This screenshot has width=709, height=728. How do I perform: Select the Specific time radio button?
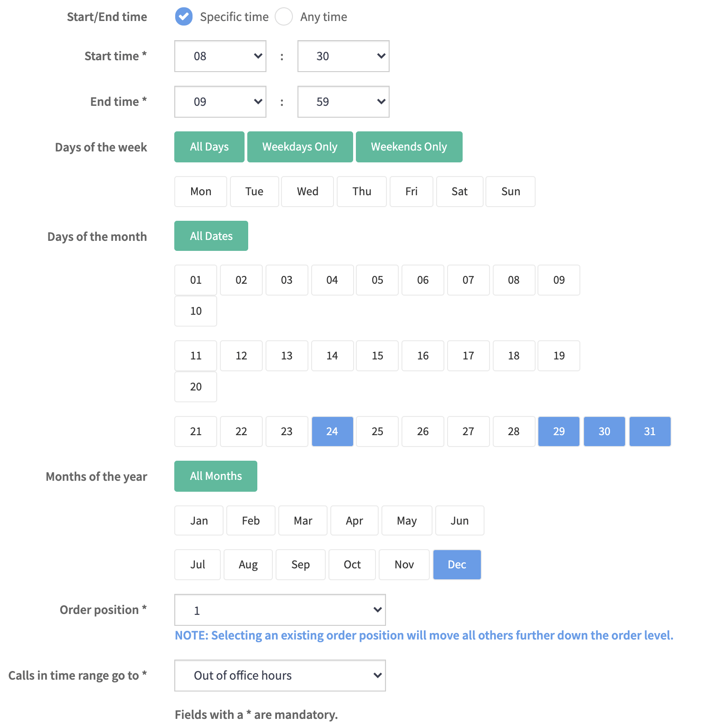(x=184, y=17)
